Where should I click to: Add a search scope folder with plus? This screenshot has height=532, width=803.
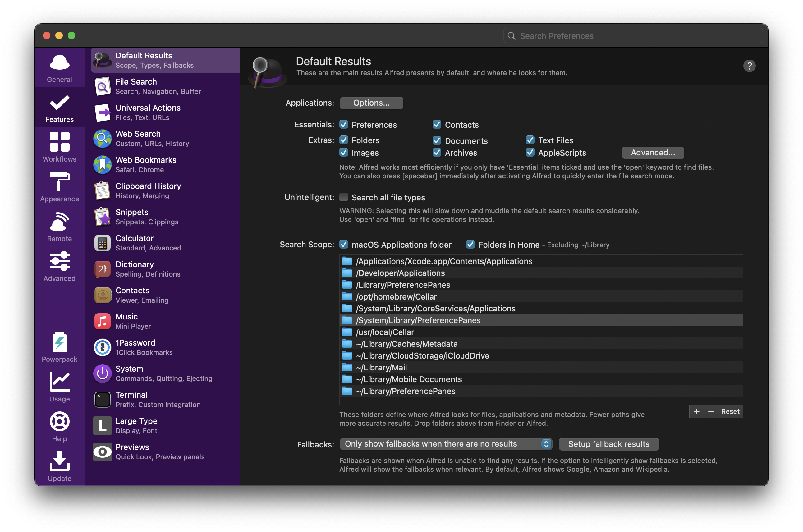pyautogui.click(x=696, y=411)
